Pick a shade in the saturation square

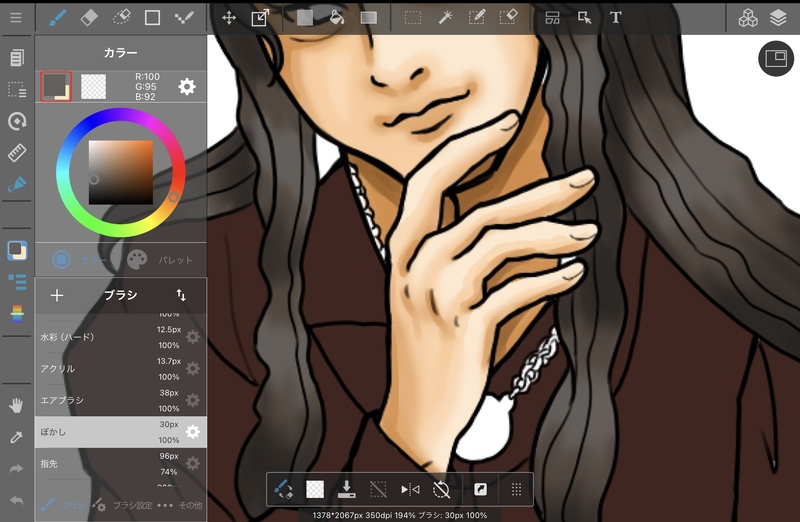click(121, 172)
